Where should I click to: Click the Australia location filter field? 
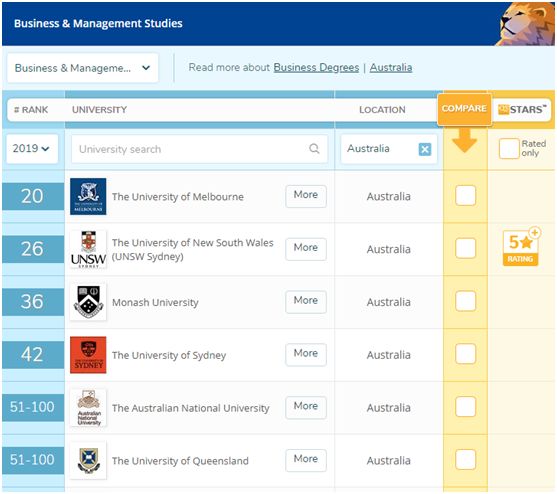click(389, 149)
